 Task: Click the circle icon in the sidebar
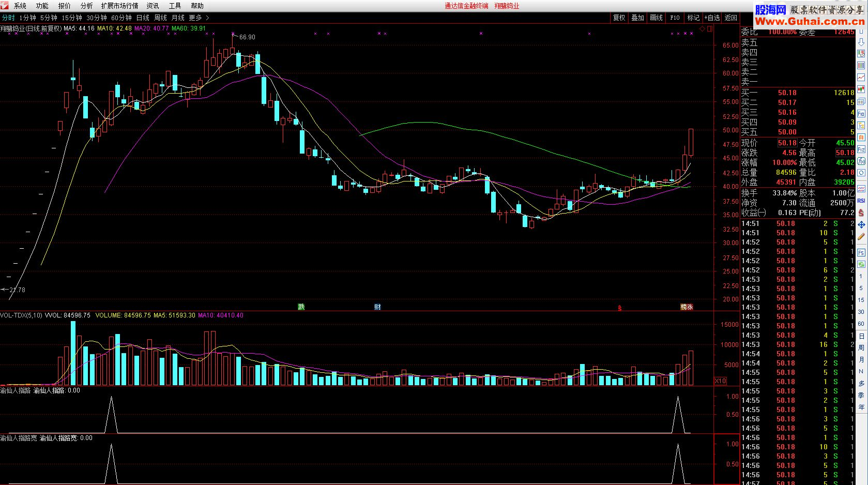click(x=861, y=173)
